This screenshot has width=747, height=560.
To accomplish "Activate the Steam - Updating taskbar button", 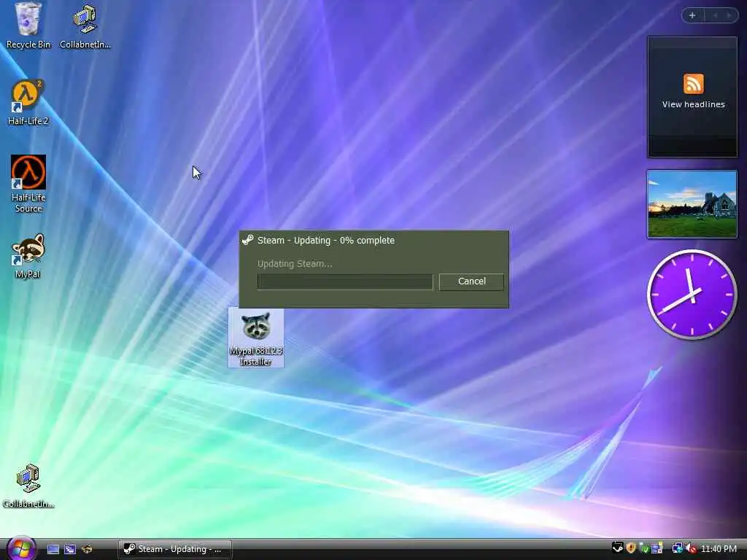I will [x=175, y=549].
